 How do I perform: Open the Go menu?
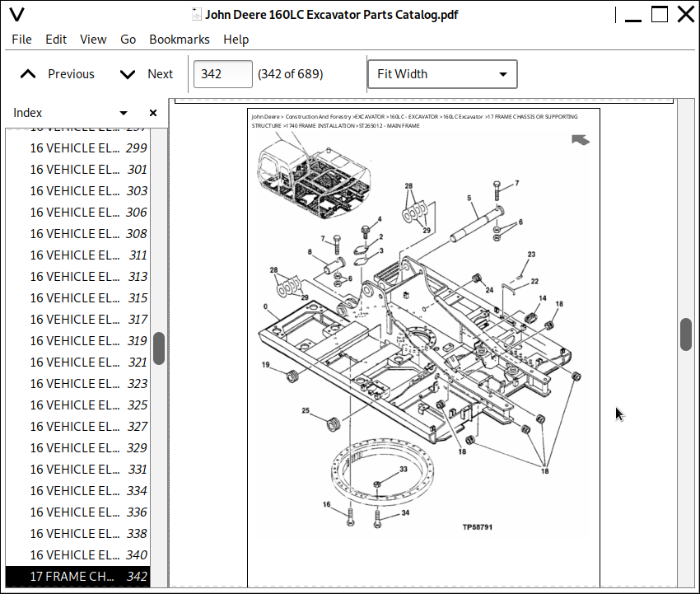click(x=128, y=40)
